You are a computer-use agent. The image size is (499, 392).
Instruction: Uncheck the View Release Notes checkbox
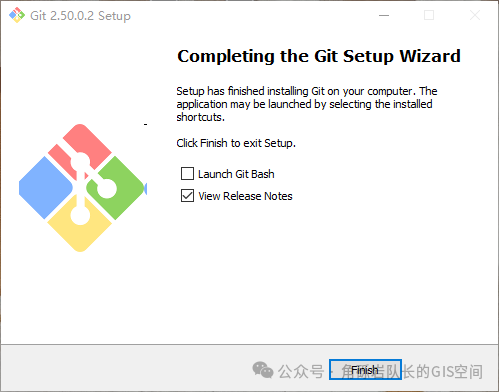tap(187, 196)
